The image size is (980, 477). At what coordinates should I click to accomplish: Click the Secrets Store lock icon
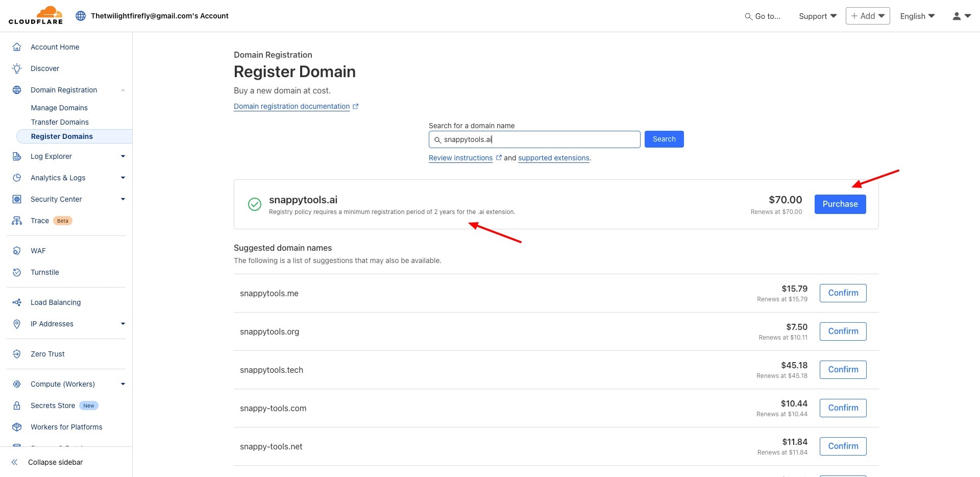[17, 406]
